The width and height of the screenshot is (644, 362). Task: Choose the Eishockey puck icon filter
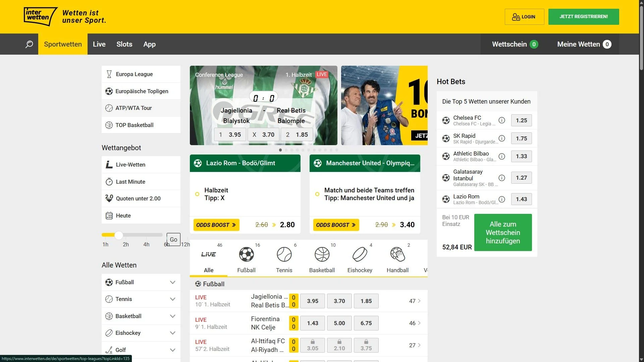pyautogui.click(x=360, y=255)
